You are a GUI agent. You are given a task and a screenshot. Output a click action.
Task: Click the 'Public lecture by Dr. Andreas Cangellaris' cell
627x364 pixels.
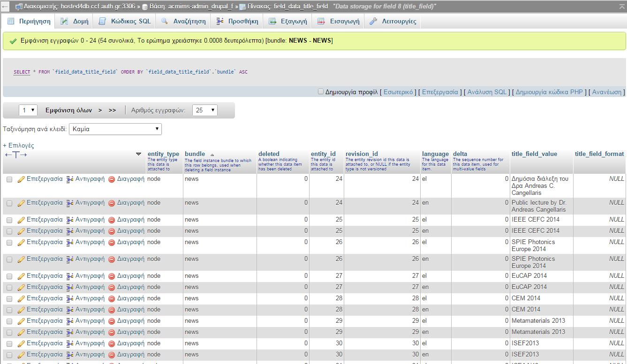[x=541, y=206]
